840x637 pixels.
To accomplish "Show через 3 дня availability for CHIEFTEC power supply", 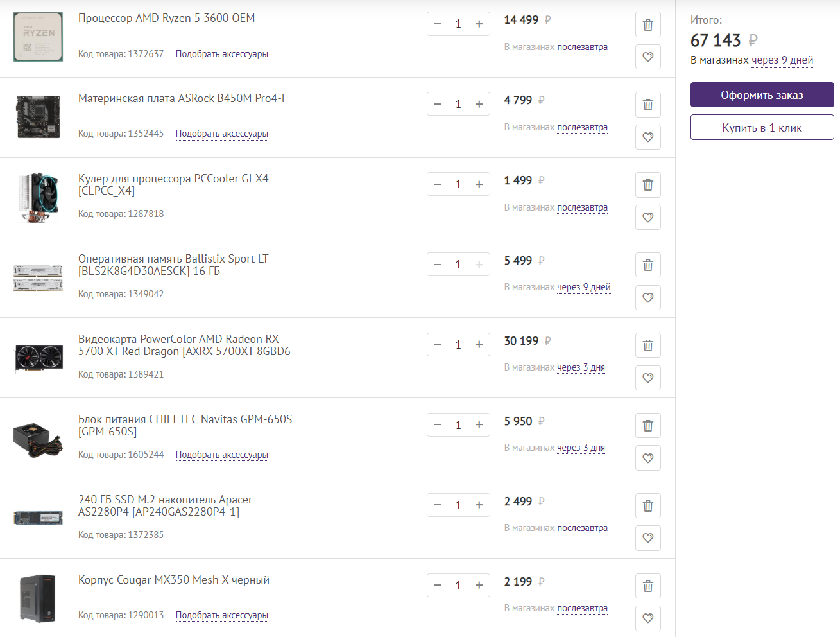I will (581, 448).
